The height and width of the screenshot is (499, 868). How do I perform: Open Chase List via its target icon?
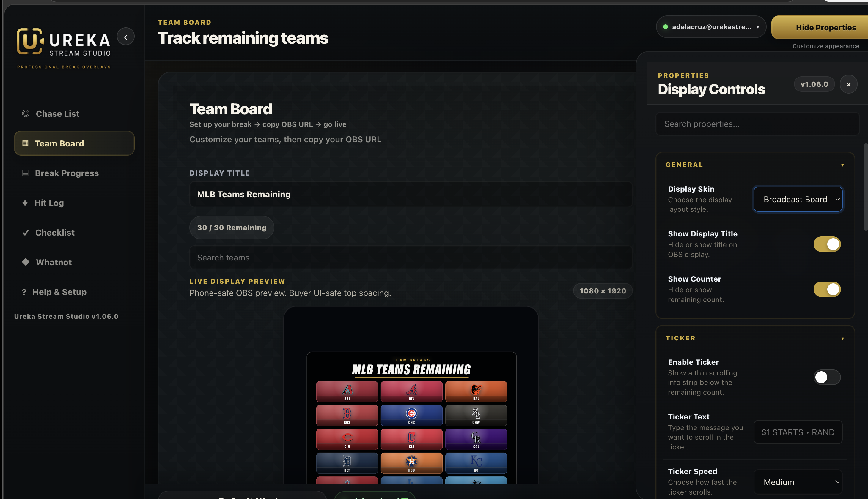pyautogui.click(x=26, y=113)
